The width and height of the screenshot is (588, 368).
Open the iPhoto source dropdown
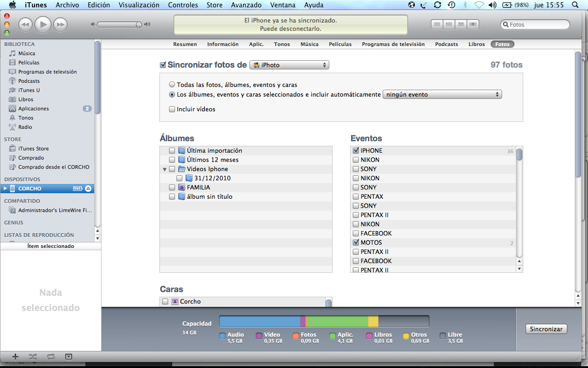point(289,65)
